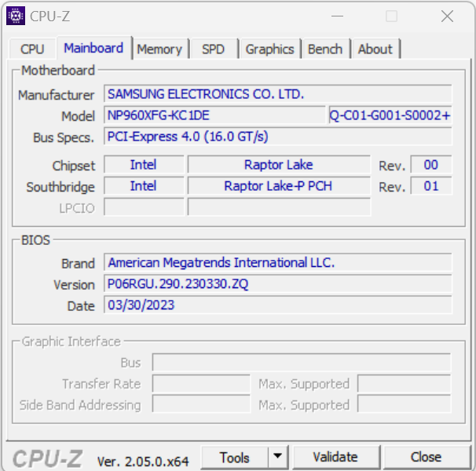Switch to the CPU tab
Screen dimensions: 476x471
32,49
